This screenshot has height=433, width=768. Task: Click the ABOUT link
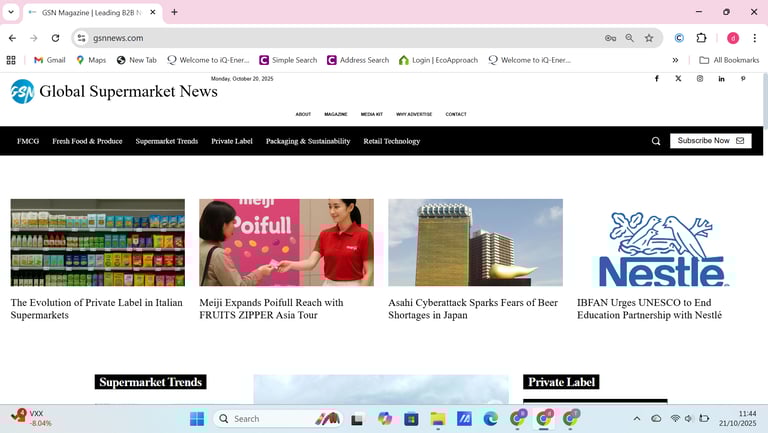pos(303,114)
